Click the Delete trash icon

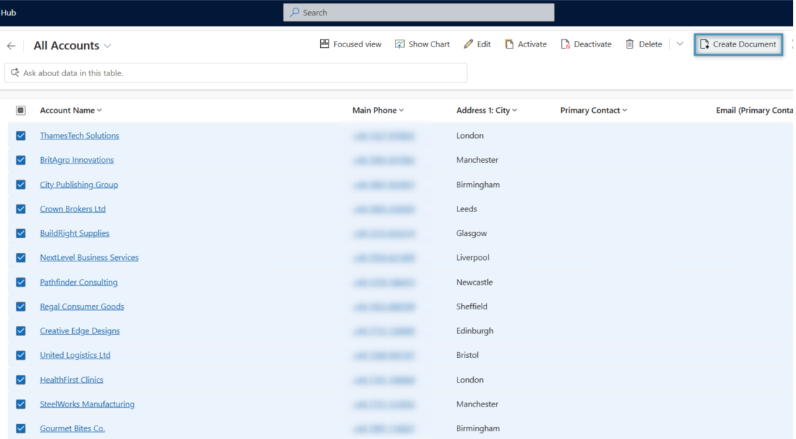[x=630, y=44]
